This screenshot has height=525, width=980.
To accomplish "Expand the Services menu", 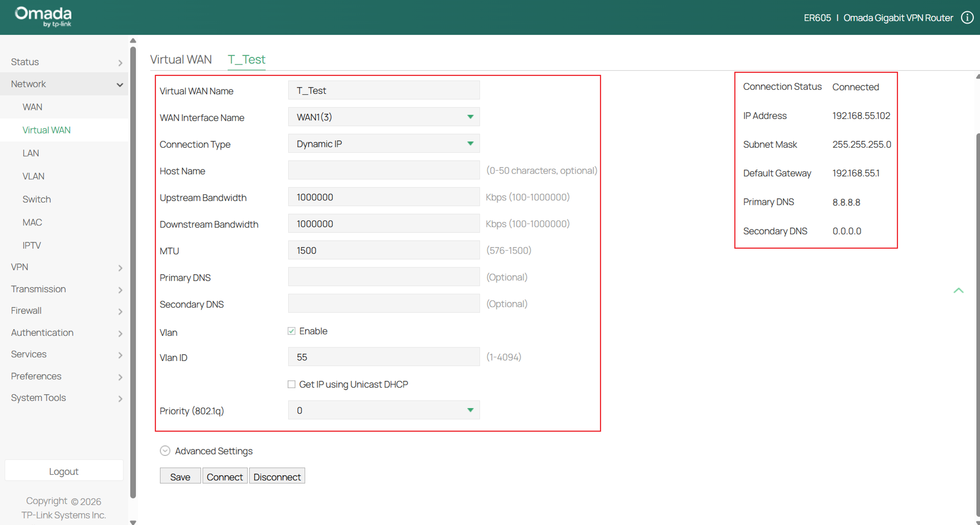I will (64, 355).
